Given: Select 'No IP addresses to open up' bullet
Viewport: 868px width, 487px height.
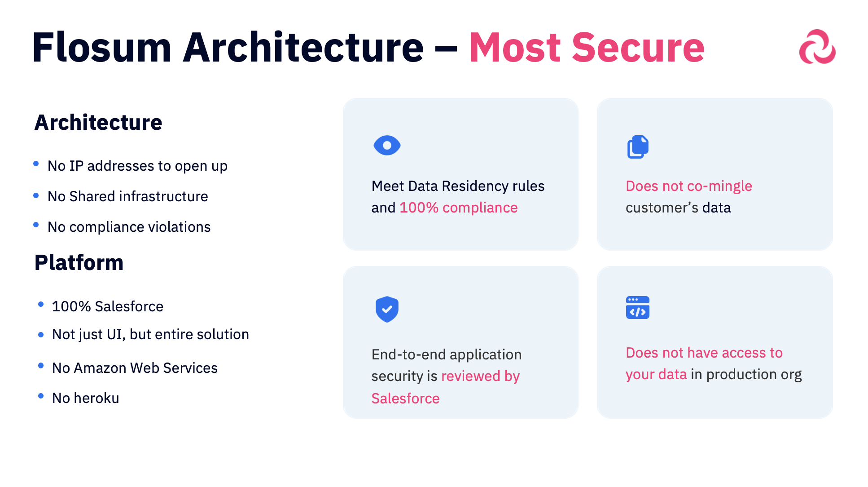Looking at the screenshot, I should [137, 166].
